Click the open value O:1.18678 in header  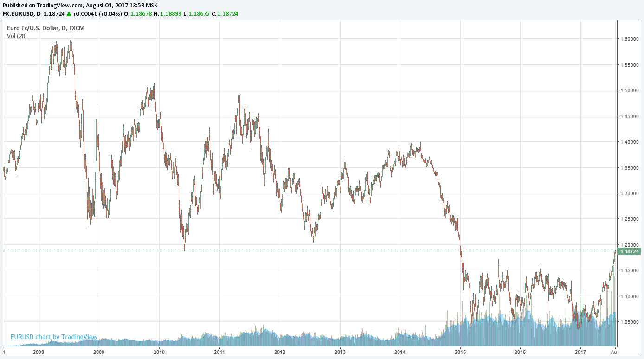tap(140, 14)
